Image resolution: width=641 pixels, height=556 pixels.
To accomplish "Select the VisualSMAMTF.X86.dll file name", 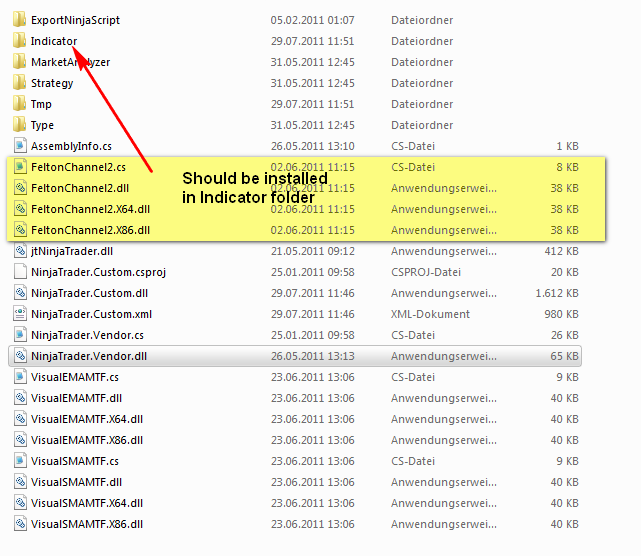I will (87, 524).
